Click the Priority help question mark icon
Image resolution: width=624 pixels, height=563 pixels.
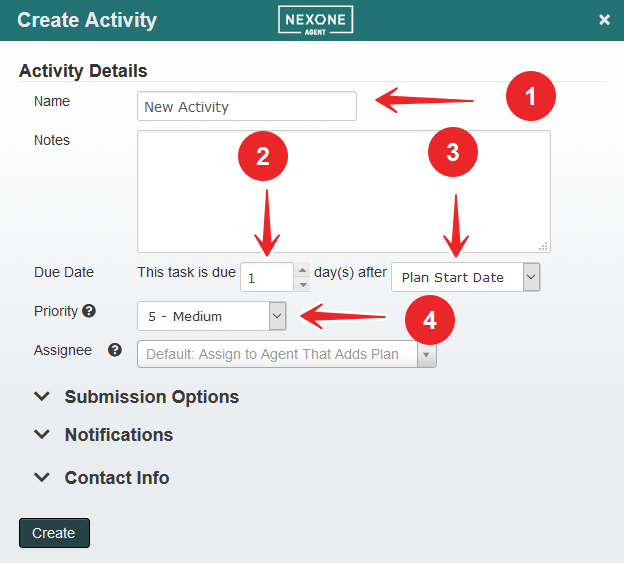90,312
